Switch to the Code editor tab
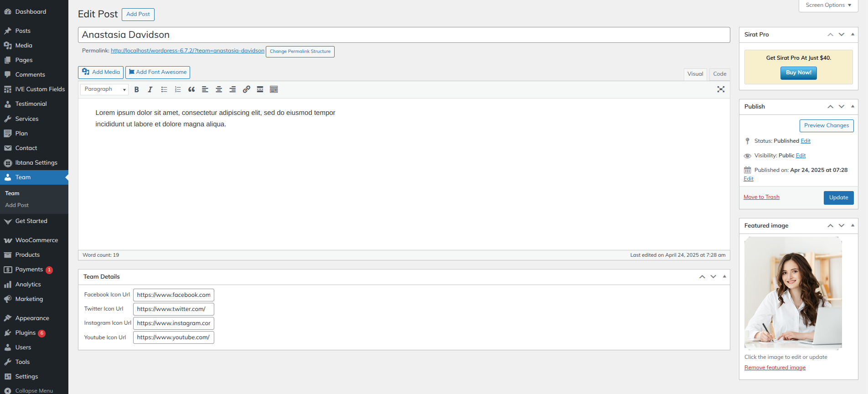868x394 pixels. pos(719,74)
